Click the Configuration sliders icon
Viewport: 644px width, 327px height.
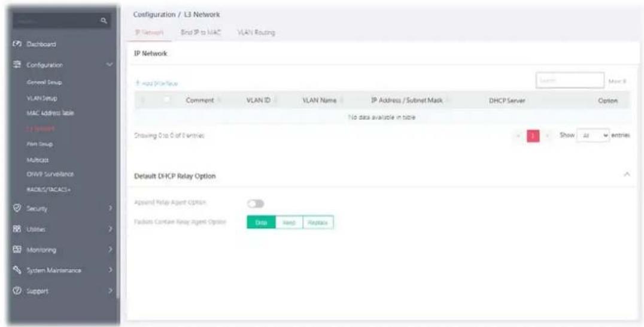[x=17, y=65]
